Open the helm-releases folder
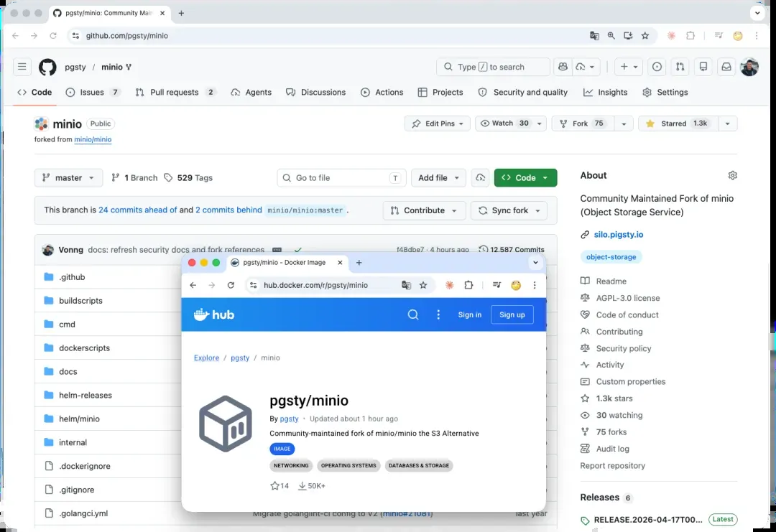 pyautogui.click(x=85, y=395)
